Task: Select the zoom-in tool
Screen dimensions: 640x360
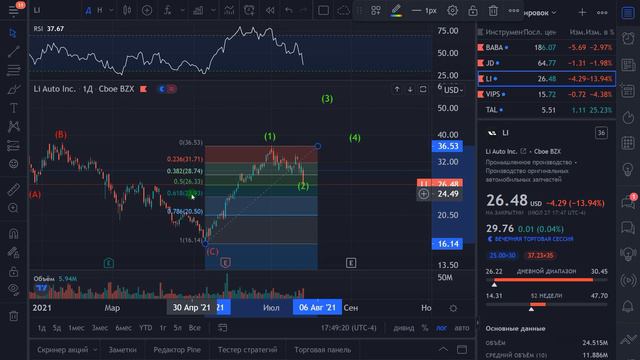Action: pos(13,208)
